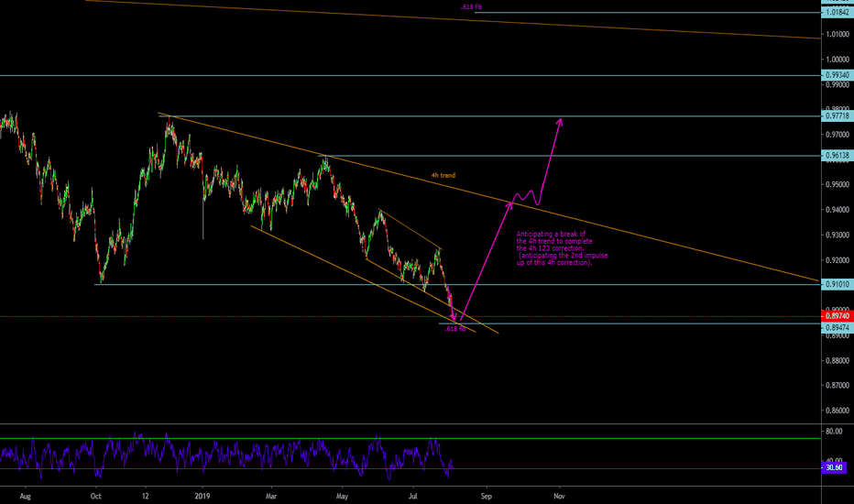Image resolution: width=854 pixels, height=504 pixels.
Task: Select the 30.60 RSI value label
Action: coord(834,468)
